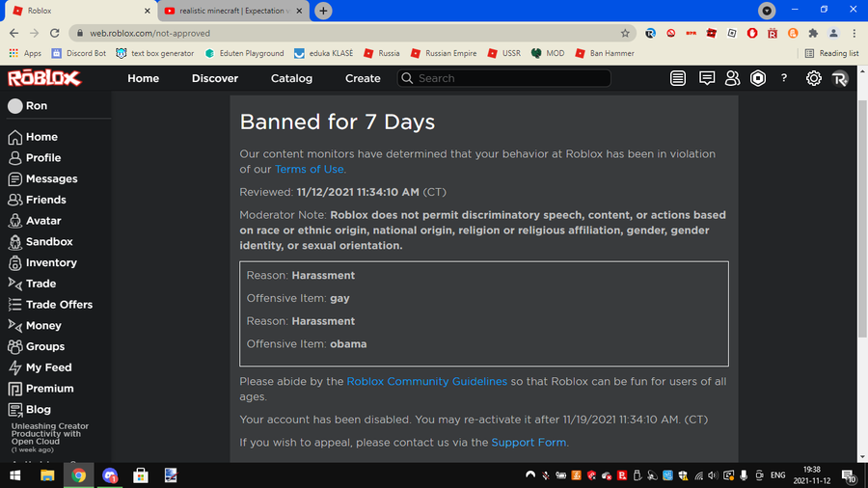
Task: Go to Groups in sidebar
Action: [x=36, y=347]
